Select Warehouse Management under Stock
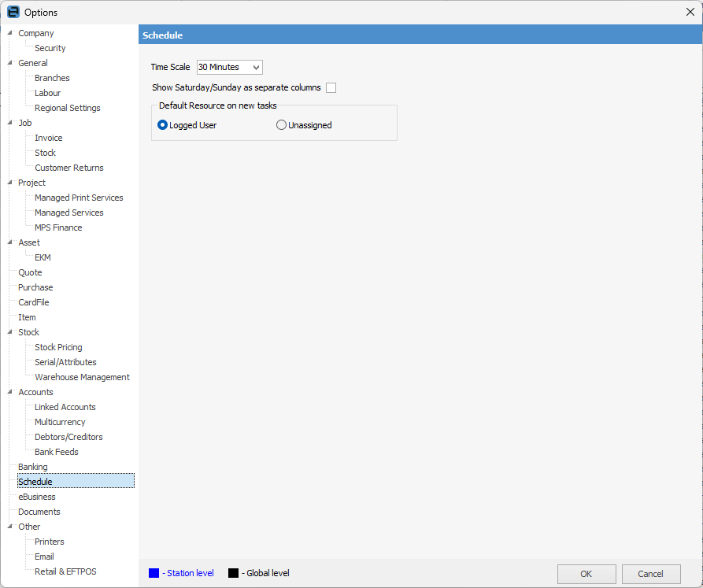 [x=82, y=376]
